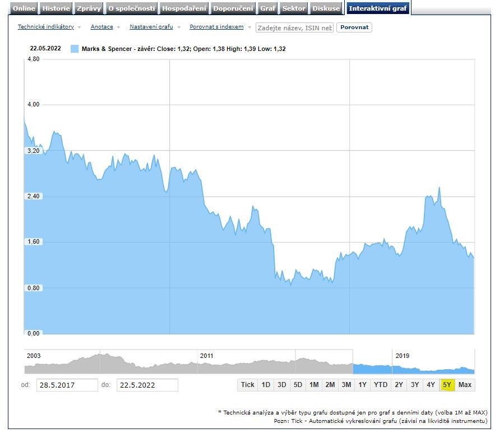Image resolution: width=504 pixels, height=433 pixels.
Task: Click the Porovnat button
Action: (x=354, y=27)
